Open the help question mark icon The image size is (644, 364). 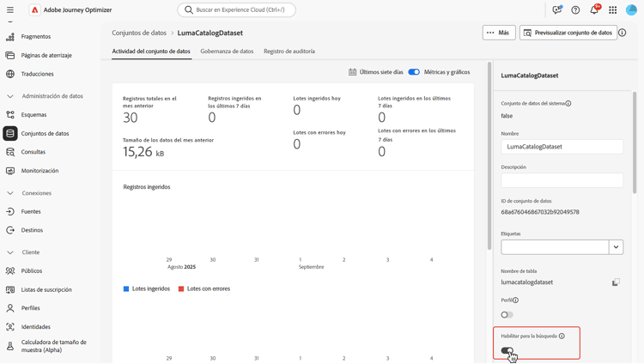tap(575, 9)
